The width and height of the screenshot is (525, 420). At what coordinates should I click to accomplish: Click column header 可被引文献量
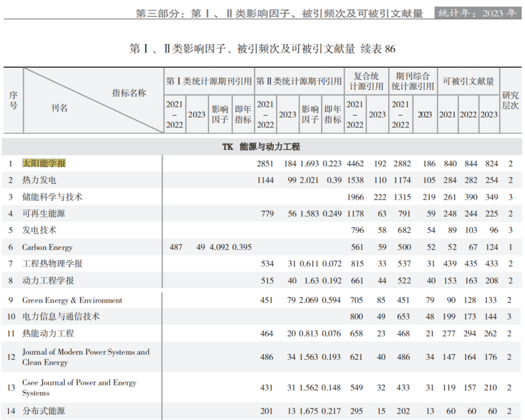coord(468,81)
